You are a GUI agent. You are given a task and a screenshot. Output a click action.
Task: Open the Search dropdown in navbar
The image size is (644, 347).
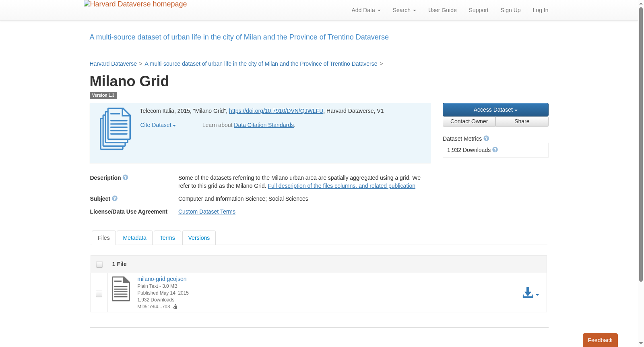click(404, 10)
